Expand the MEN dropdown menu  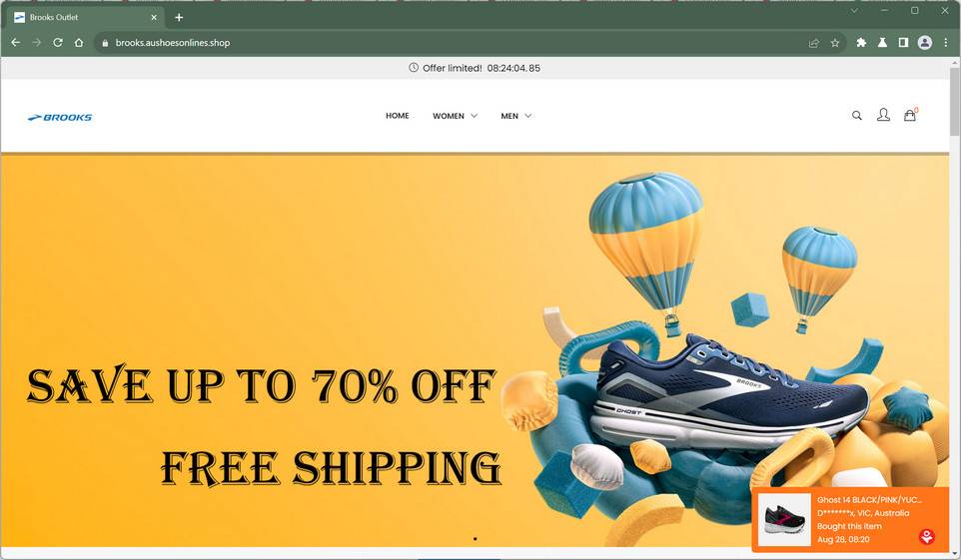(516, 116)
